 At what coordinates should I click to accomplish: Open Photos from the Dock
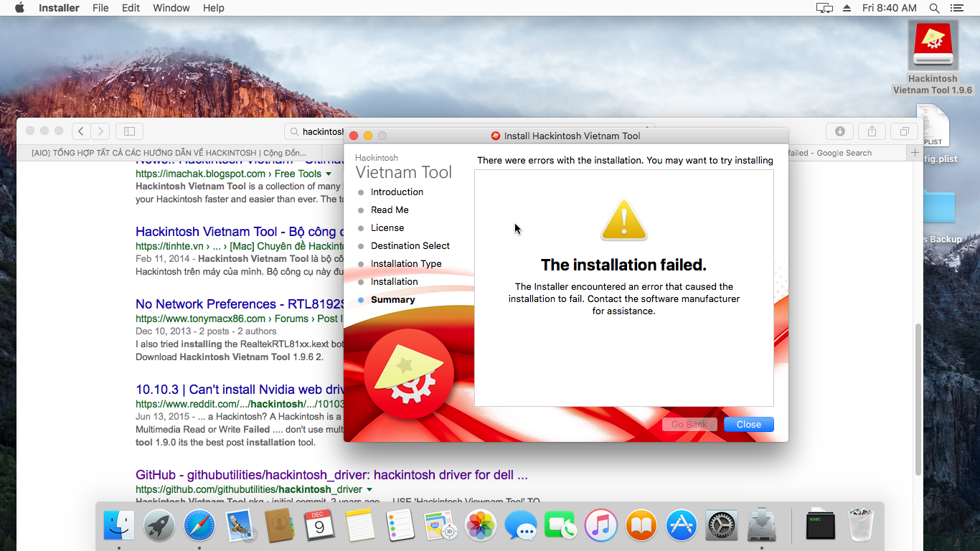481,526
